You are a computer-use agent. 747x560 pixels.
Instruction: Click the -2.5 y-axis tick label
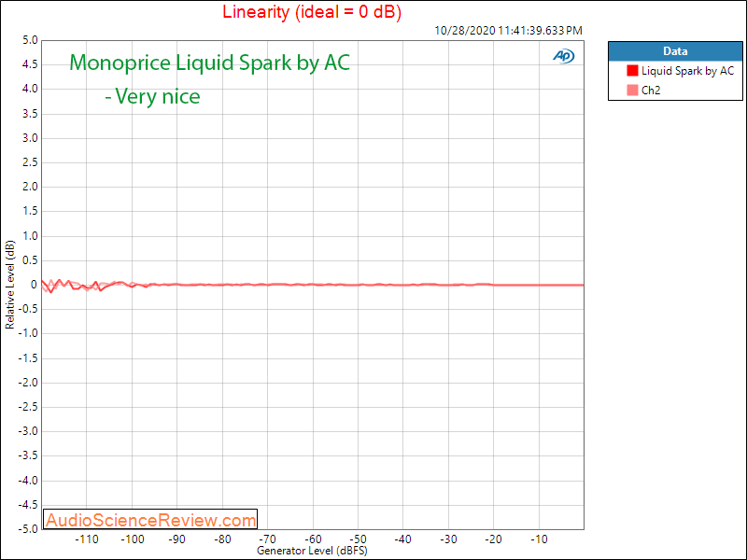click(27, 407)
